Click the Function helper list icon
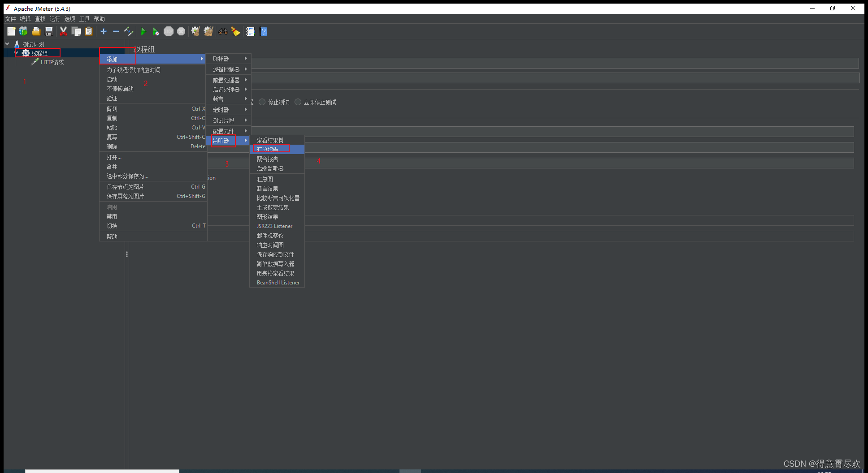The image size is (868, 473). click(250, 31)
